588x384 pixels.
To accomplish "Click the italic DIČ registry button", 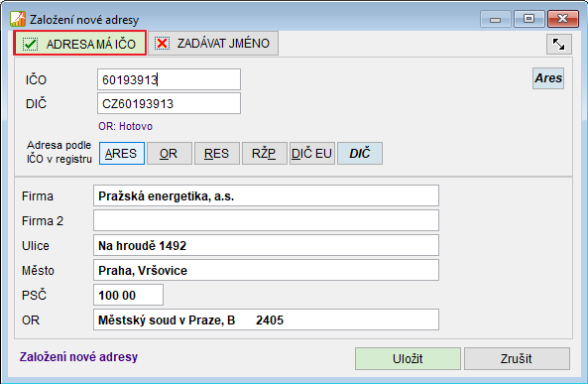I will pyautogui.click(x=360, y=154).
